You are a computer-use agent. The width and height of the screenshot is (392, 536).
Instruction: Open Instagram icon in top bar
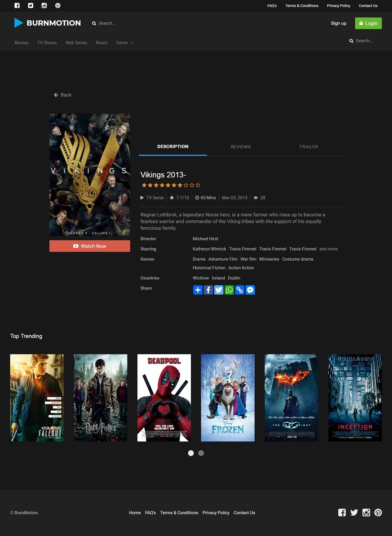coord(44,6)
